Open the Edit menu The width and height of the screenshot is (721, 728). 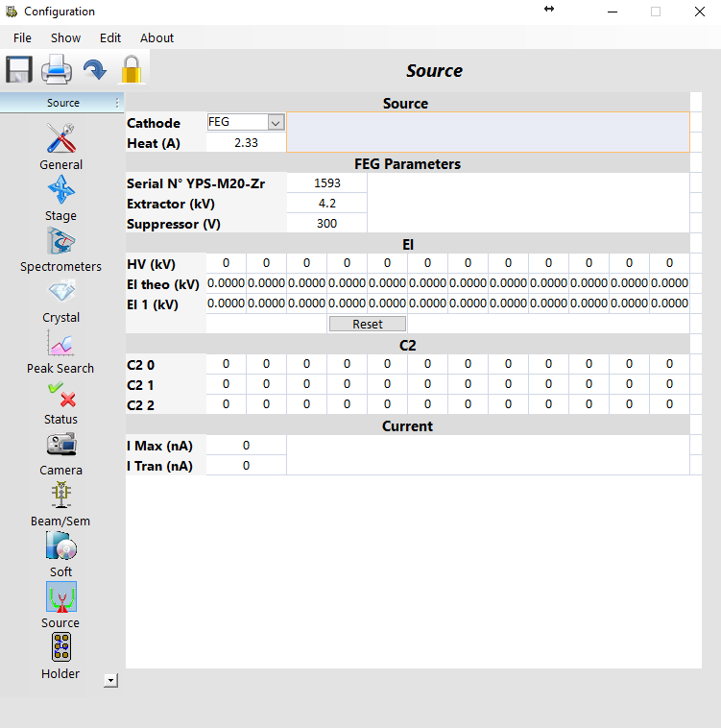coord(110,37)
